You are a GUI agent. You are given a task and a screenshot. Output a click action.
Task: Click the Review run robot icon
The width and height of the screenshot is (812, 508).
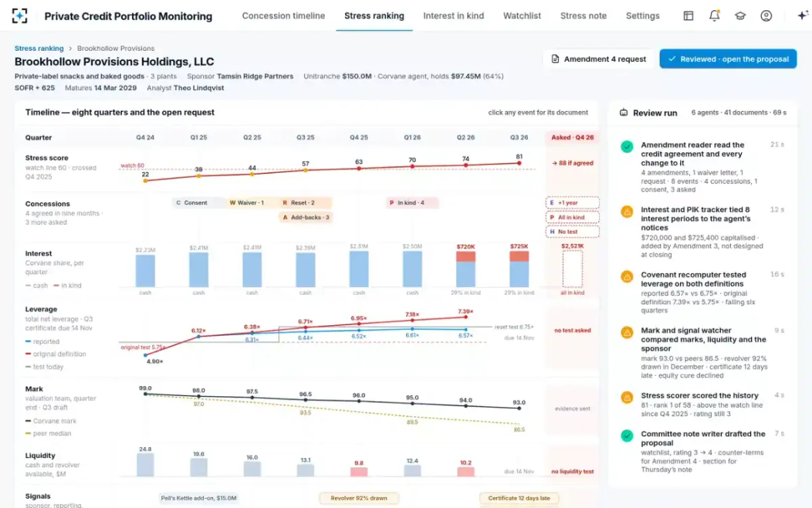[624, 113]
